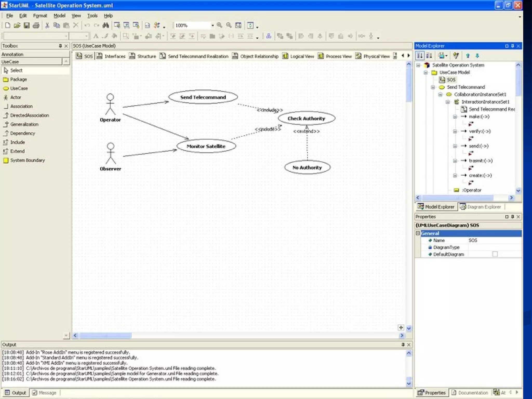Collapse the UseCase Model folder node
The height and width of the screenshot is (399, 532).
(425, 72)
